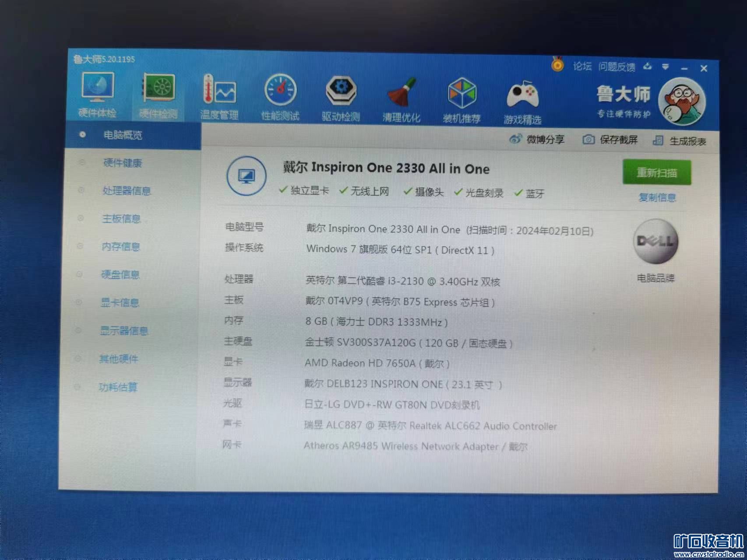This screenshot has height=560, width=747.
Task: Click 保存截屏 camera button
Action: [610, 140]
